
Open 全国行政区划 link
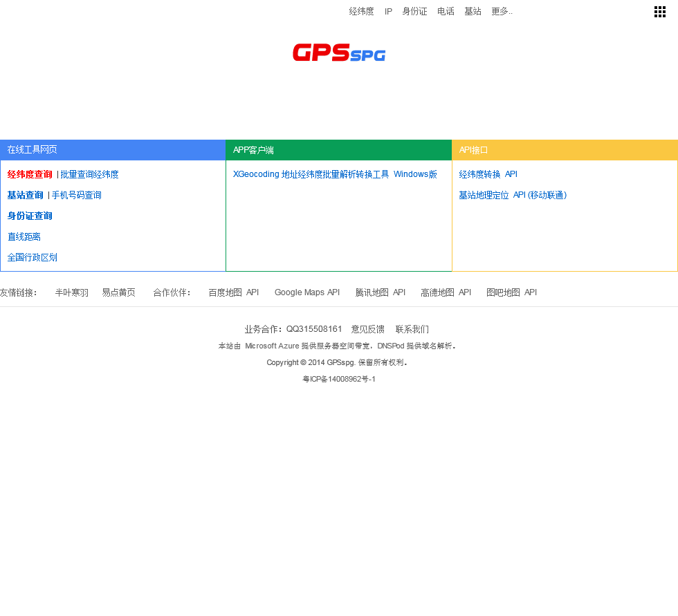click(x=33, y=257)
